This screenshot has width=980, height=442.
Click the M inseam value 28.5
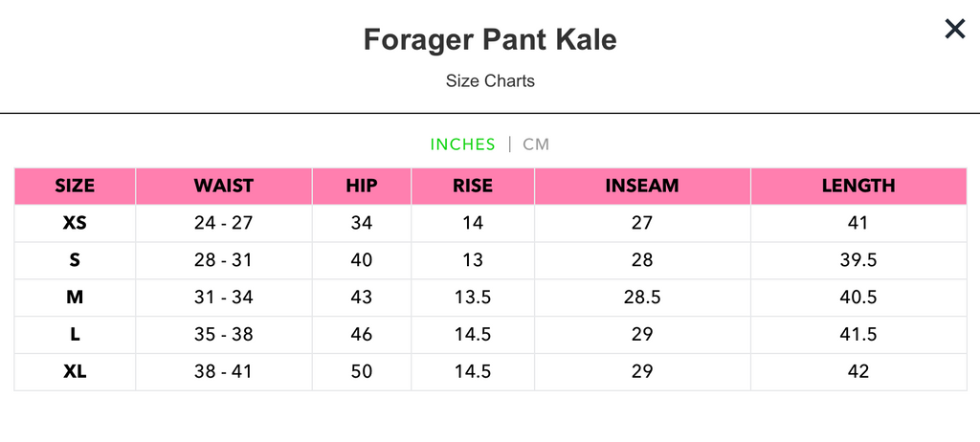[x=642, y=297]
